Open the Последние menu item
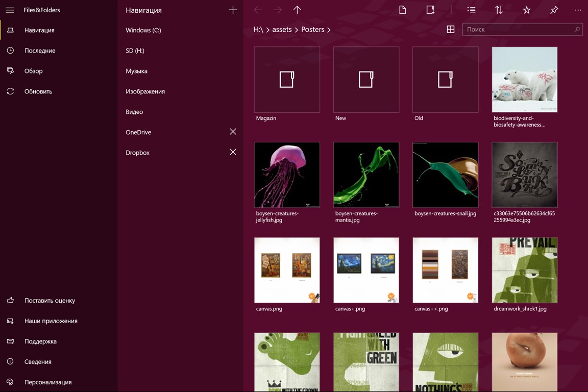This screenshot has width=588, height=392. click(x=40, y=51)
